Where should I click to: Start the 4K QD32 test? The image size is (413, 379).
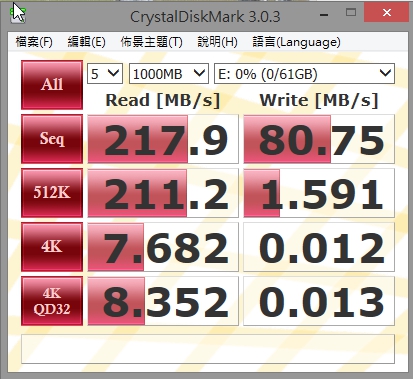pyautogui.click(x=52, y=301)
